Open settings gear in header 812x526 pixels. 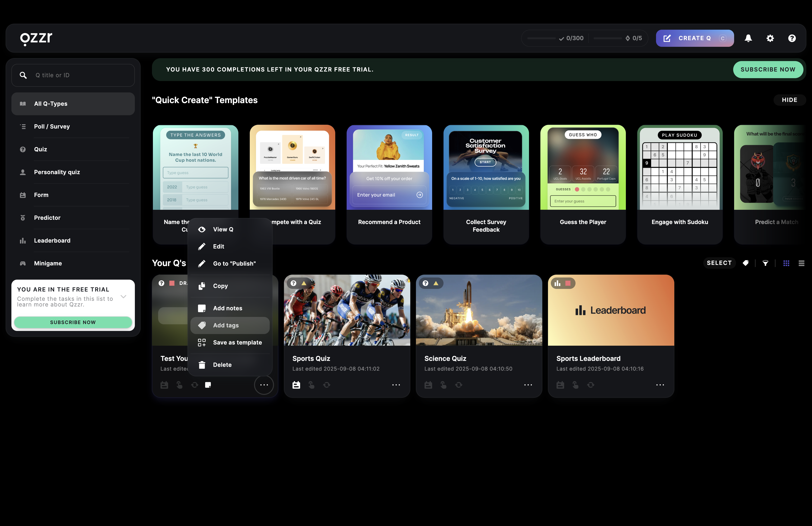click(770, 38)
